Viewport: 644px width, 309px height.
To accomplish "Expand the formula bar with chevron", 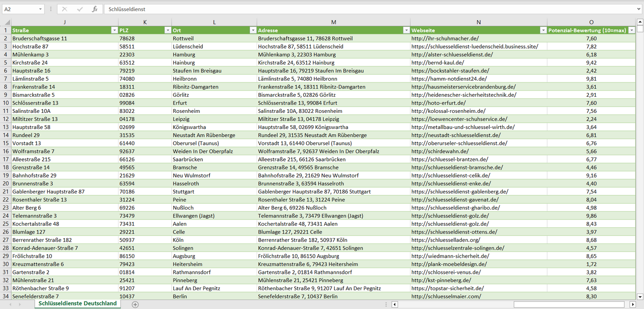I will pyautogui.click(x=639, y=9).
